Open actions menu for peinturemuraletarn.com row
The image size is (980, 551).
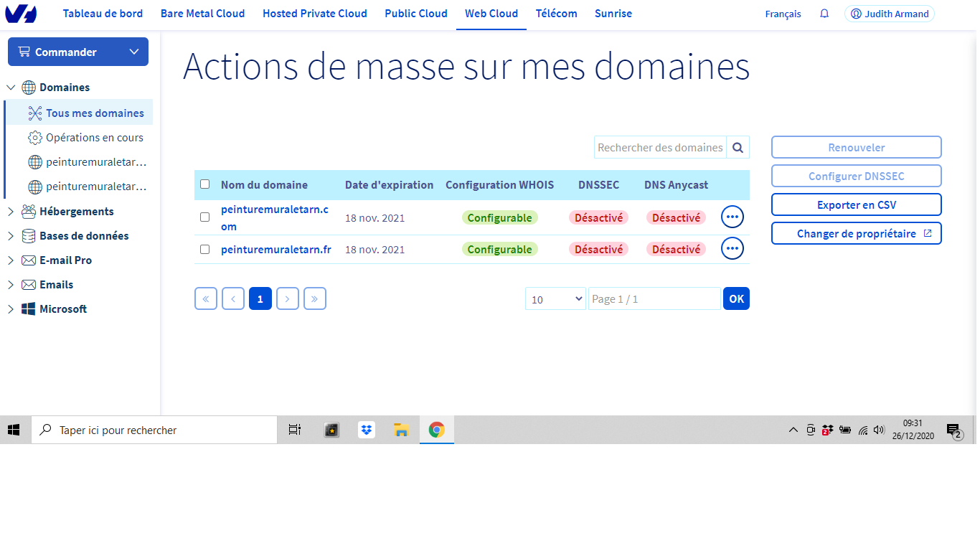[732, 217]
